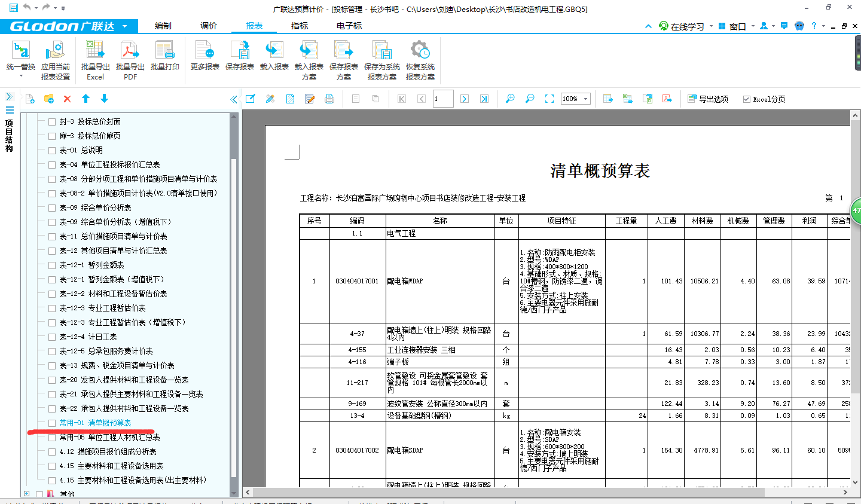Click 恢复系统报表方案 restore icon
The height and width of the screenshot is (504, 861).
[420, 51]
